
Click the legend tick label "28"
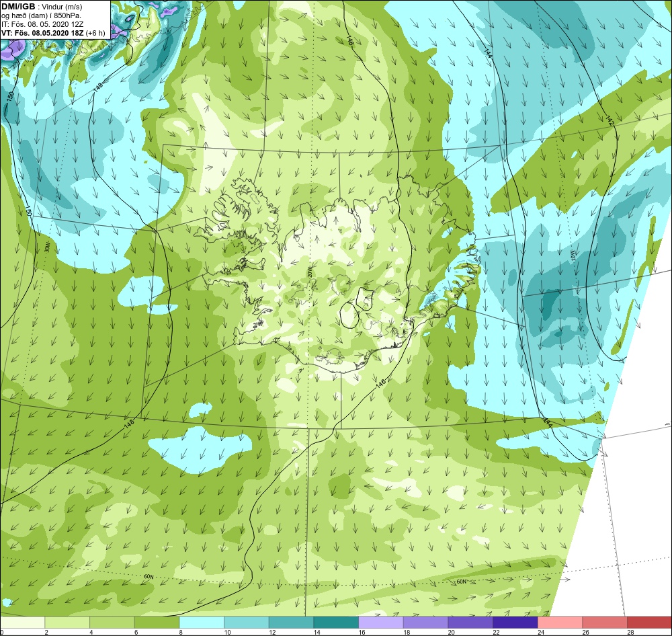630,632
